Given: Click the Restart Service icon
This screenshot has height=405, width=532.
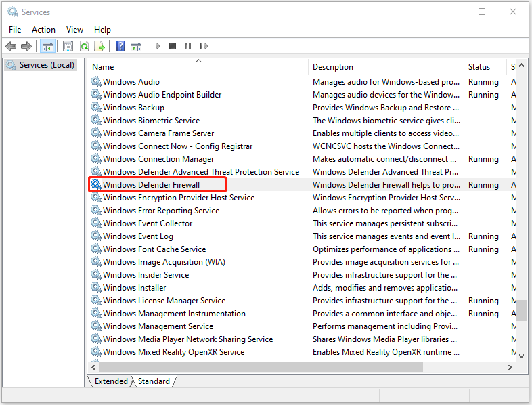Looking at the screenshot, I should coord(204,46).
